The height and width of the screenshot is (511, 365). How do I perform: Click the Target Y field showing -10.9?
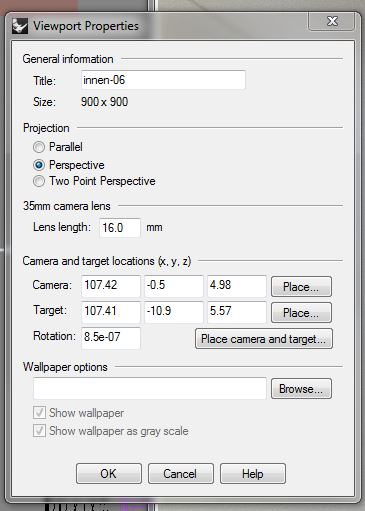click(174, 312)
